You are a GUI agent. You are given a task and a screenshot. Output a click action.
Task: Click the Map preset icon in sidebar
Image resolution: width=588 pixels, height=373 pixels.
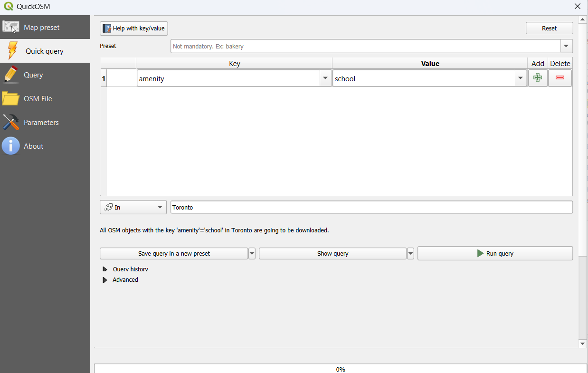point(10,27)
